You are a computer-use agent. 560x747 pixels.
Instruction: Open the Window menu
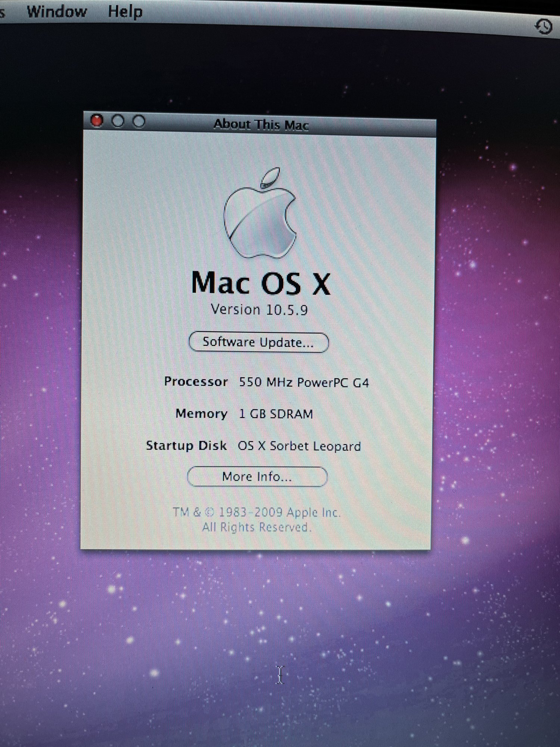[57, 12]
